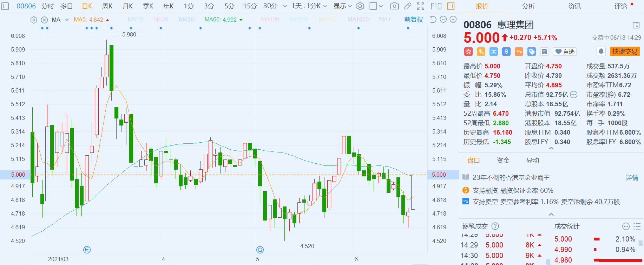
Task: Click the orange 快捷交易 button
Action: (625, 52)
